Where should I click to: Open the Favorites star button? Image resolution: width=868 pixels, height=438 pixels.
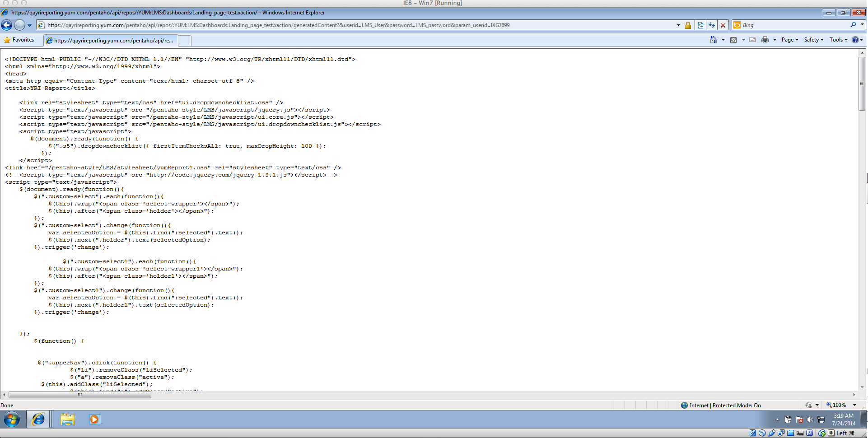tap(19, 40)
